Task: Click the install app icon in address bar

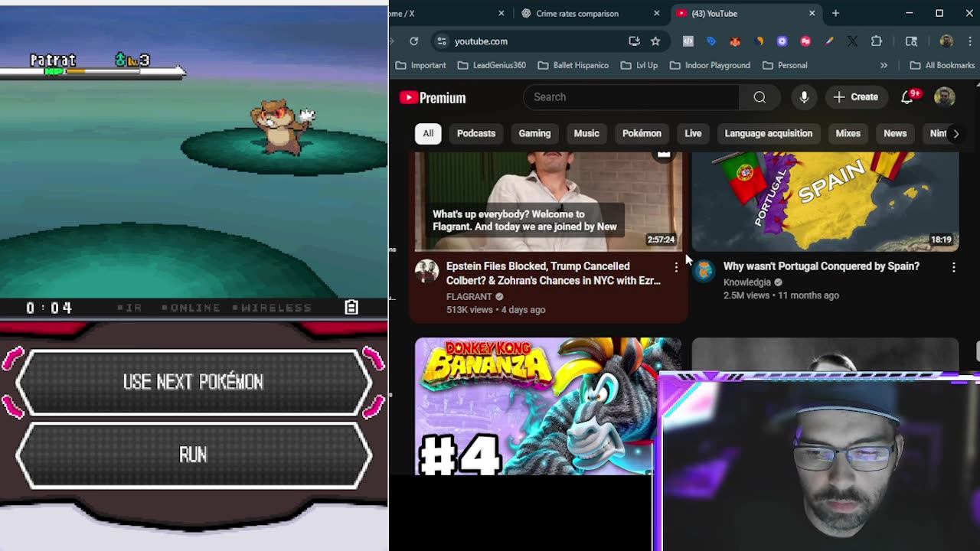Action: click(x=634, y=41)
